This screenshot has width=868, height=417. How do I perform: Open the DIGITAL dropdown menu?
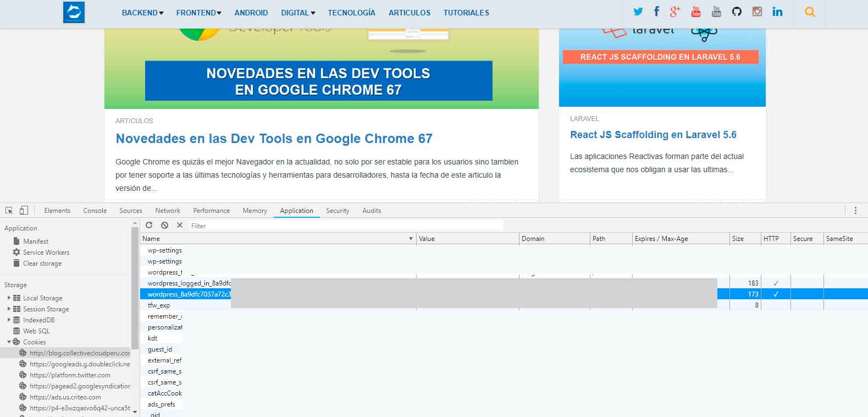tap(298, 13)
